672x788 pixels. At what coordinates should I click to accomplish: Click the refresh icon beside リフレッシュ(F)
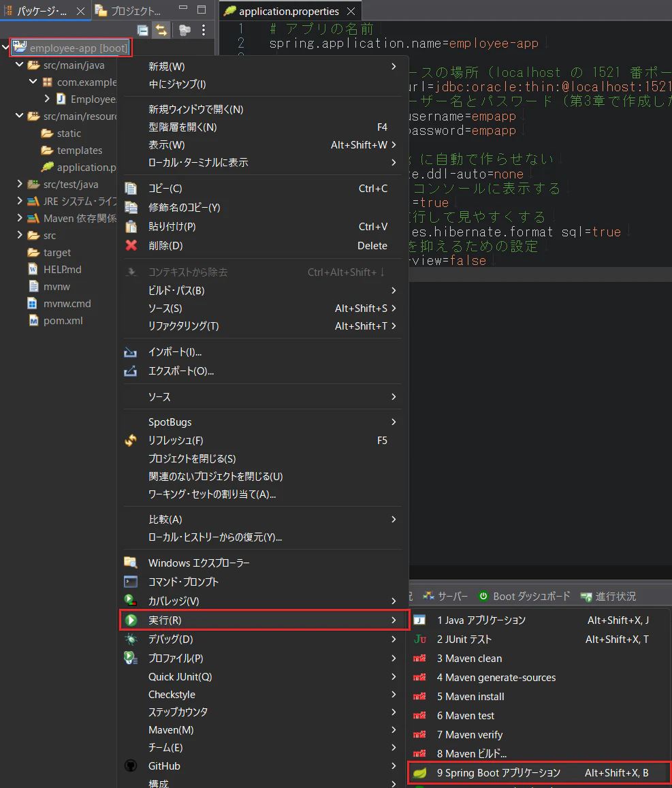pyautogui.click(x=131, y=440)
